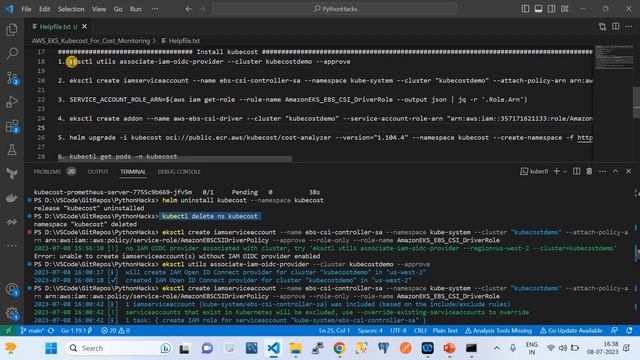Viewport: 640px width, 360px height.
Task: Open the Source Control view
Action: pyautogui.click(x=12, y=78)
